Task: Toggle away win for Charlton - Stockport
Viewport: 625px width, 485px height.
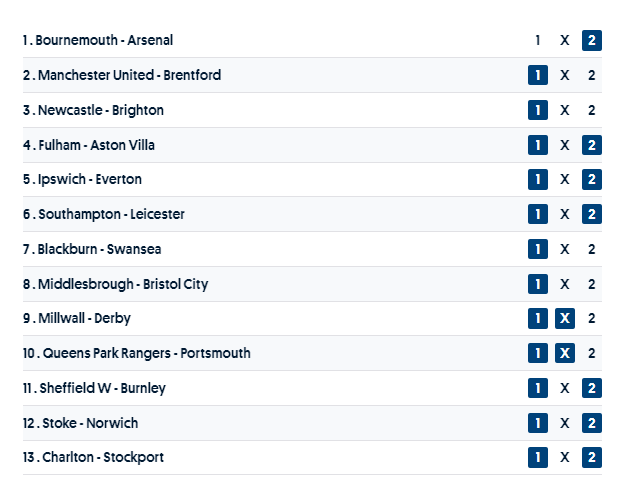Action: point(592,458)
